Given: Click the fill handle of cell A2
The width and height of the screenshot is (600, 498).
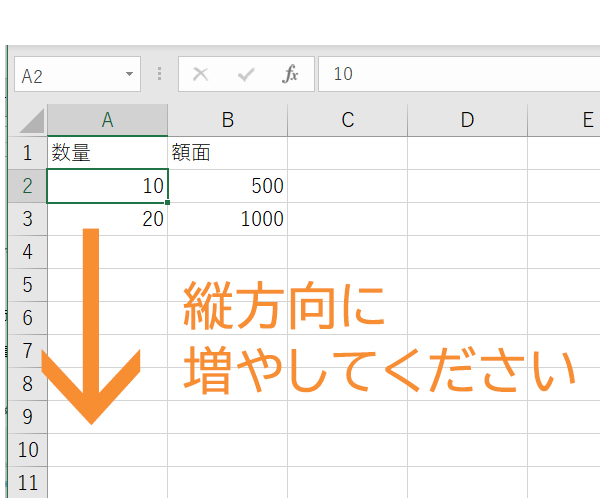Looking at the screenshot, I should coord(168,202).
